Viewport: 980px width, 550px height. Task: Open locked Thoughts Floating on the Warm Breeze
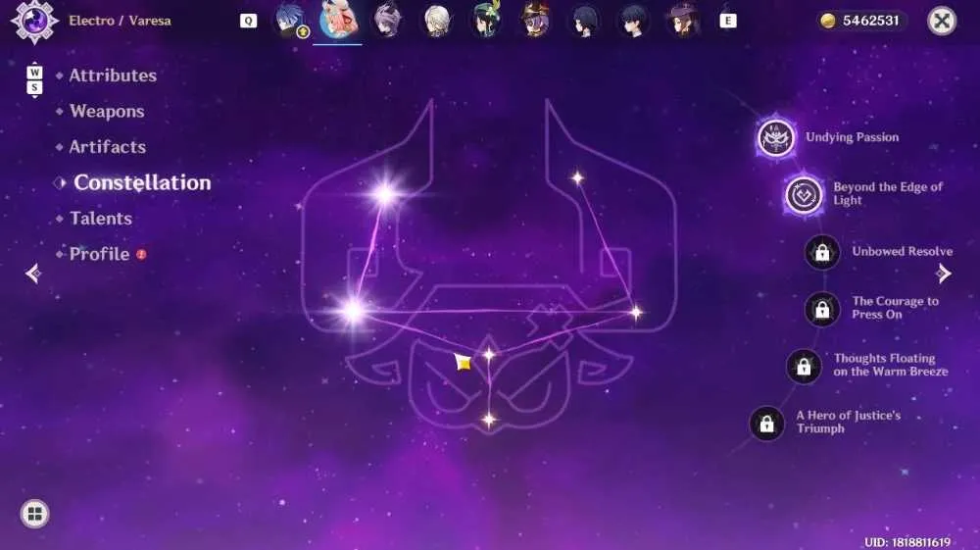click(x=804, y=367)
